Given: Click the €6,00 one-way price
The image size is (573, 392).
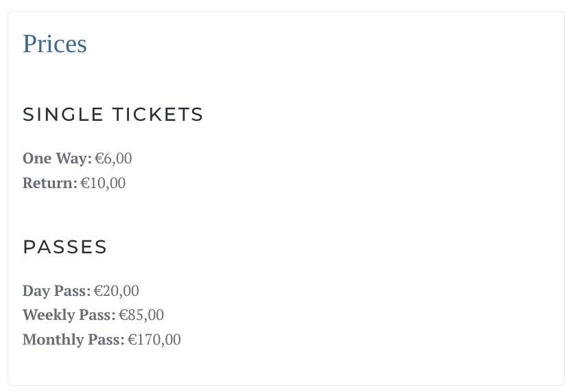Looking at the screenshot, I should [x=113, y=159].
